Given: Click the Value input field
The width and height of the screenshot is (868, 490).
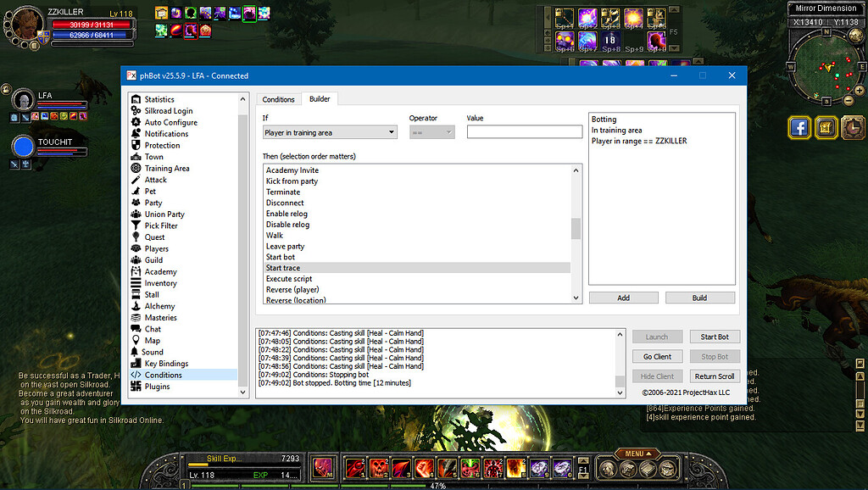Looking at the screenshot, I should [525, 131].
